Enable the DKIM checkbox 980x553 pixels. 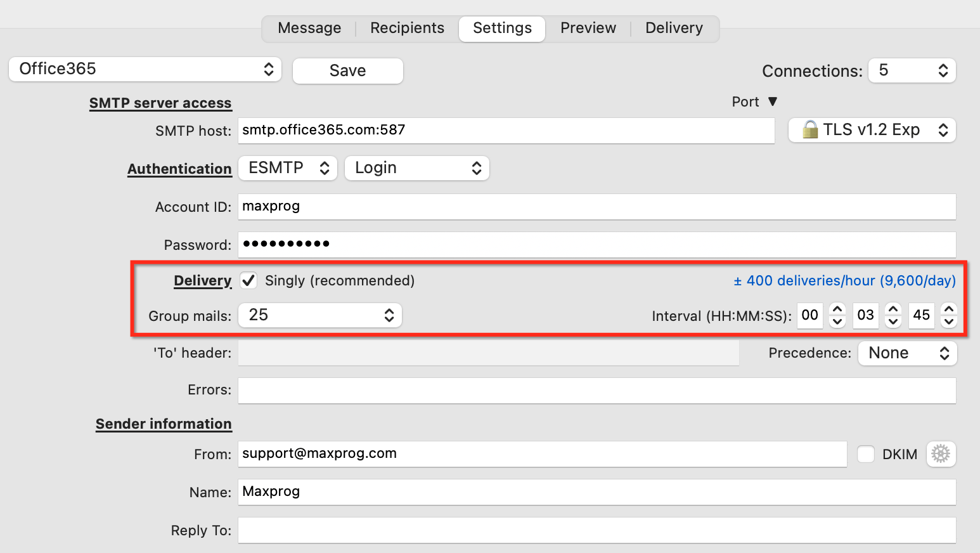866,454
